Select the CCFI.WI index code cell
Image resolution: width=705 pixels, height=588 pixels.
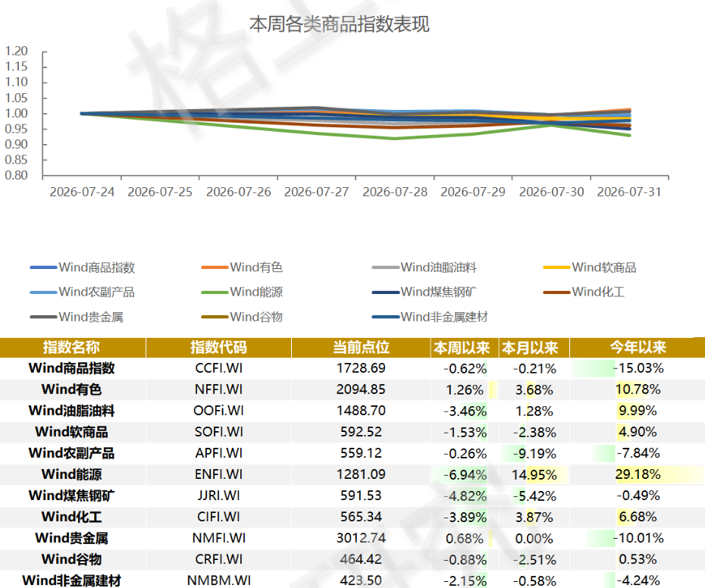[x=219, y=368]
